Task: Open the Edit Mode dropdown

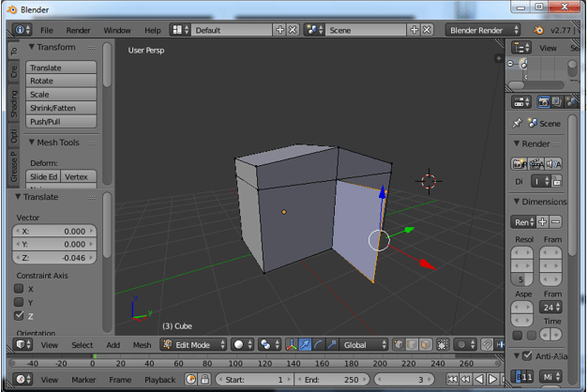Action: [x=194, y=344]
